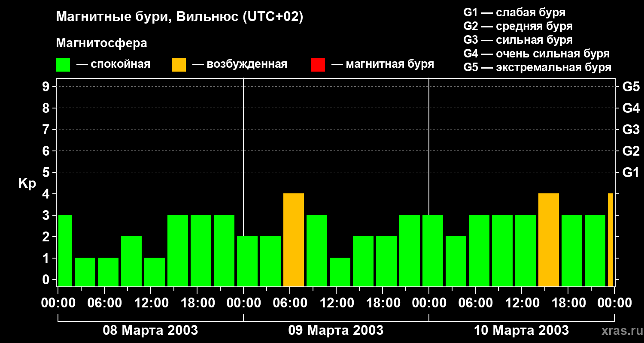Click the G5 marker on the right axis
Viewport: 644px width, 343px height.
tap(631, 87)
